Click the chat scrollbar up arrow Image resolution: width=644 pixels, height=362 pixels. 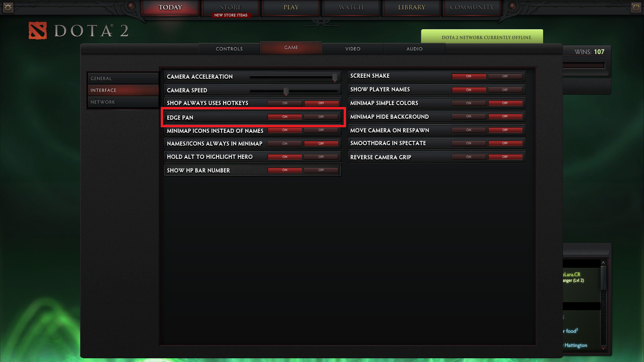[x=603, y=263]
